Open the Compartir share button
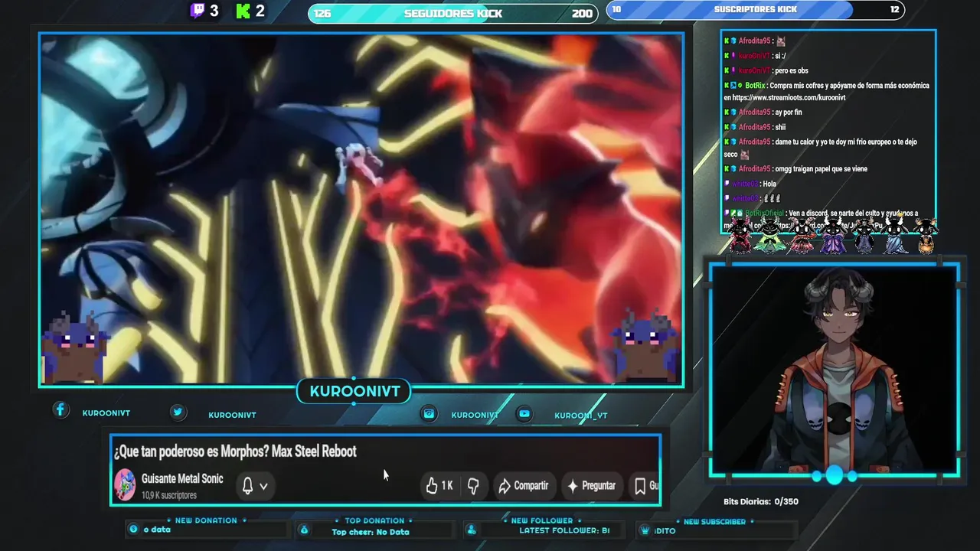The image size is (980, 551). point(524,486)
